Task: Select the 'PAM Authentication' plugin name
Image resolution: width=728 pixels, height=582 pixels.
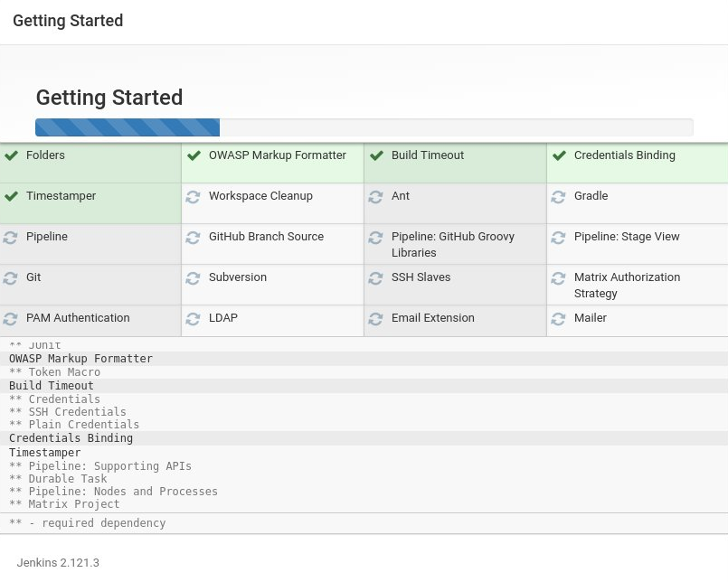Action: [78, 318]
